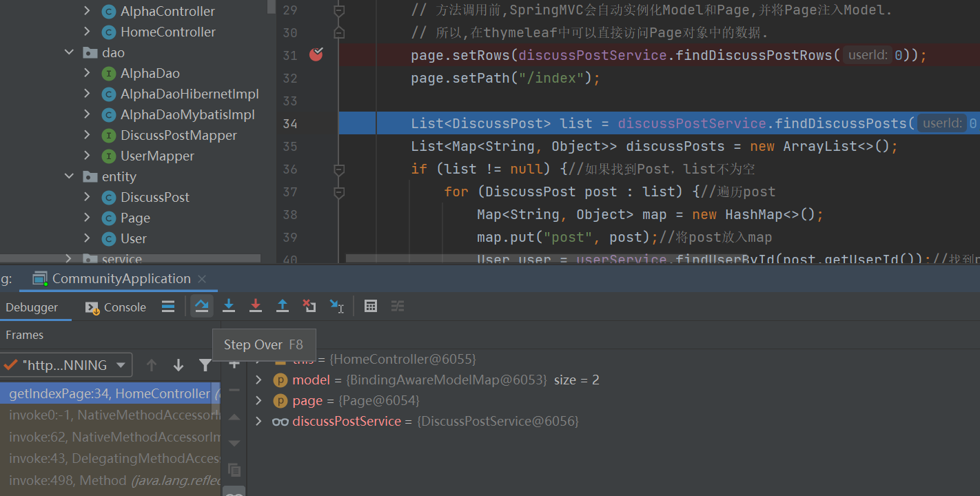The width and height of the screenshot is (980, 496).
Task: Click line number 35 in gutter
Action: click(x=290, y=146)
